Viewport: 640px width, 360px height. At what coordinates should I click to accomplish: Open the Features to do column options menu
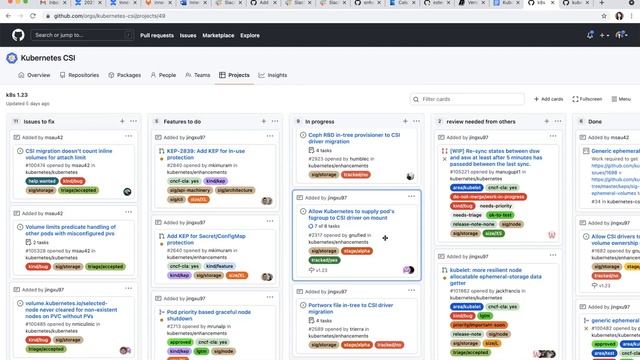275,121
